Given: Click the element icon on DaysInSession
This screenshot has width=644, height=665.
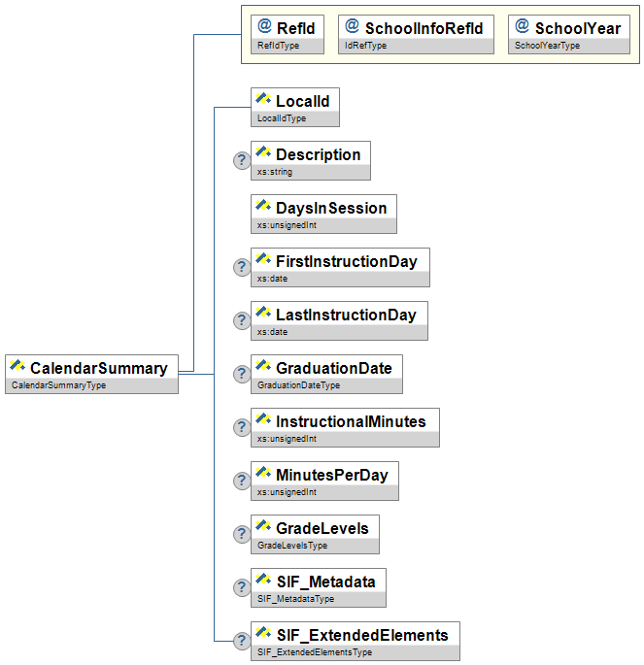Looking at the screenshot, I should (x=262, y=207).
